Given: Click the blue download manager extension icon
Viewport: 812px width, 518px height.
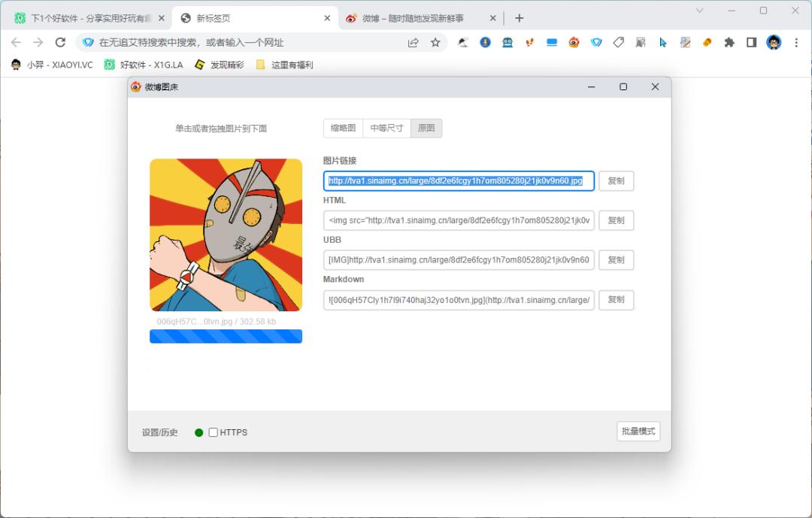Looking at the screenshot, I should (485, 42).
